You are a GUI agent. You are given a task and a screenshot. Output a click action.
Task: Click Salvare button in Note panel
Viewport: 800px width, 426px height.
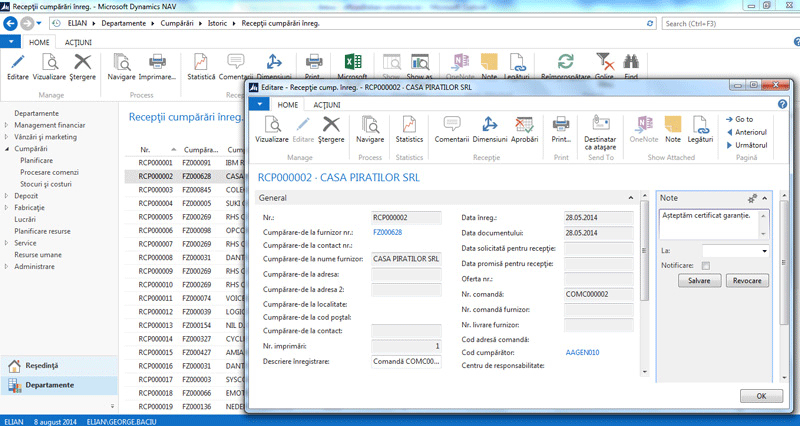point(699,281)
